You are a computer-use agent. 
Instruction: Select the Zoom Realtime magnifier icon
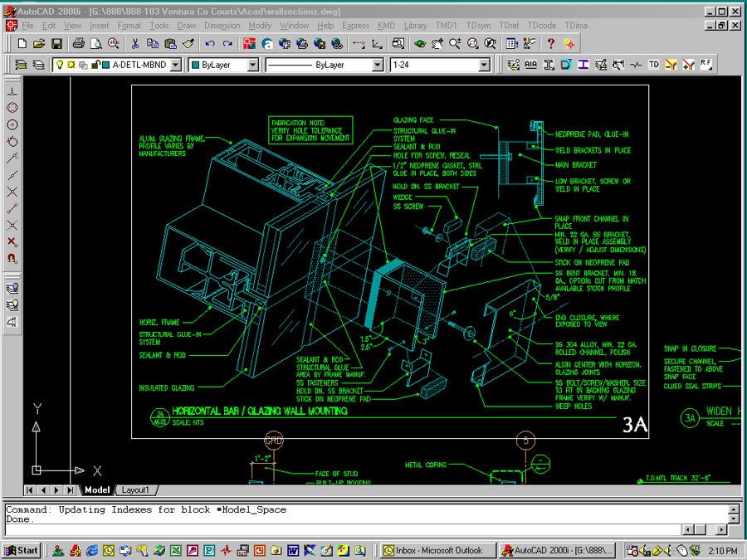click(455, 44)
